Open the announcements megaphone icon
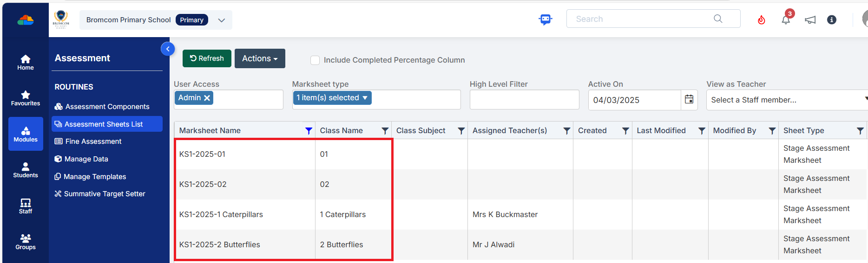This screenshot has height=263, width=868. pyautogui.click(x=810, y=20)
